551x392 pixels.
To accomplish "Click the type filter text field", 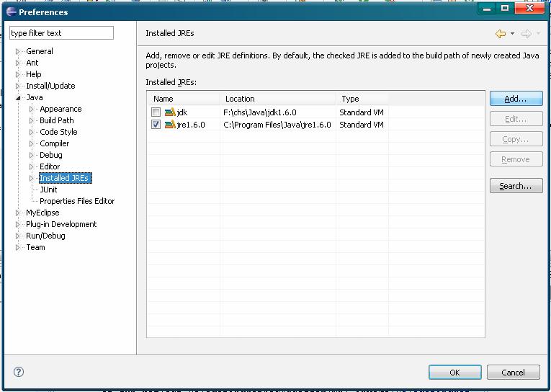I will pyautogui.click(x=61, y=33).
